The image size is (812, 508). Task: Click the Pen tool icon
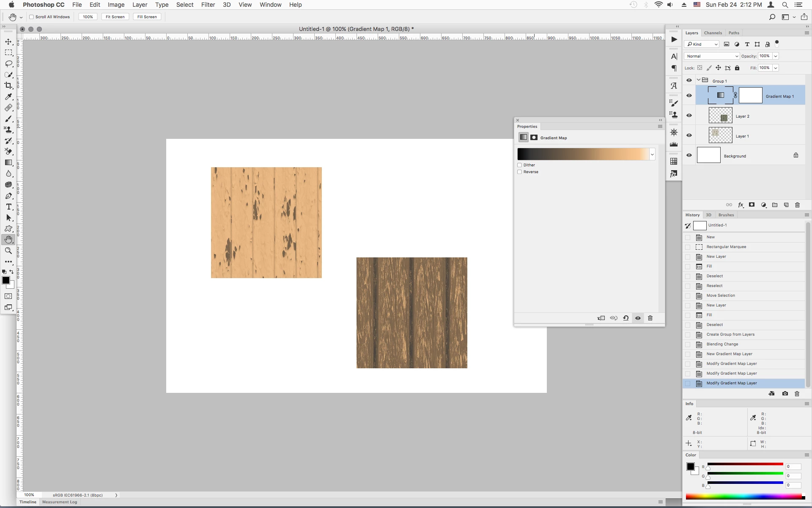pyautogui.click(x=8, y=196)
